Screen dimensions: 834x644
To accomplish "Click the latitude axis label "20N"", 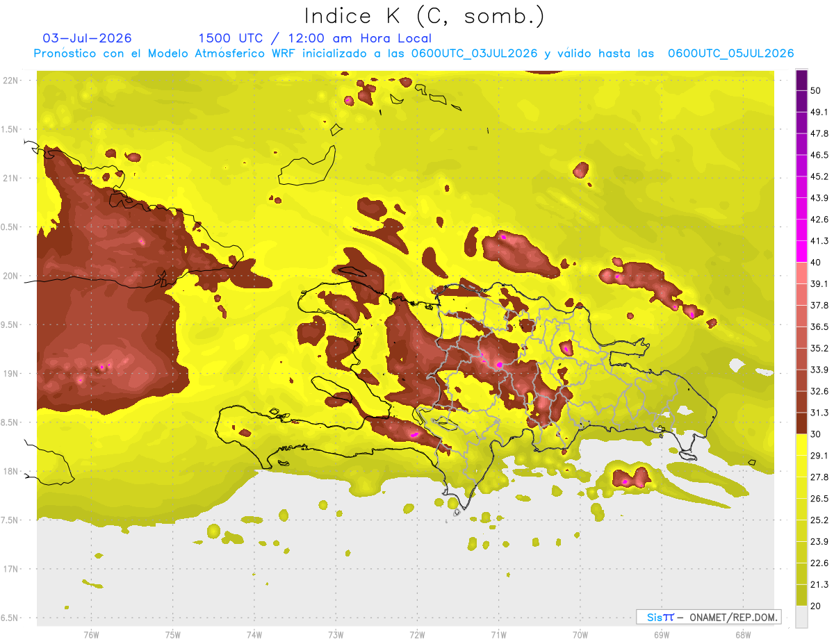I will click(12, 276).
